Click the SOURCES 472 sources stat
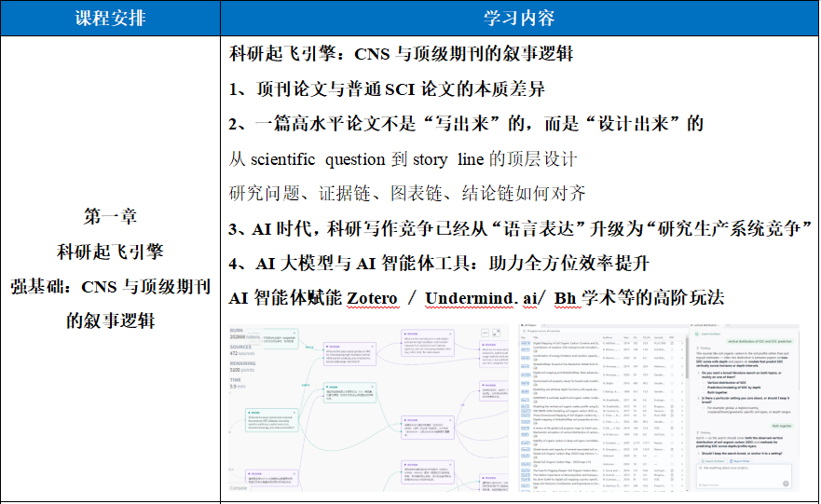Screen dimensions: 821x504 [242, 350]
